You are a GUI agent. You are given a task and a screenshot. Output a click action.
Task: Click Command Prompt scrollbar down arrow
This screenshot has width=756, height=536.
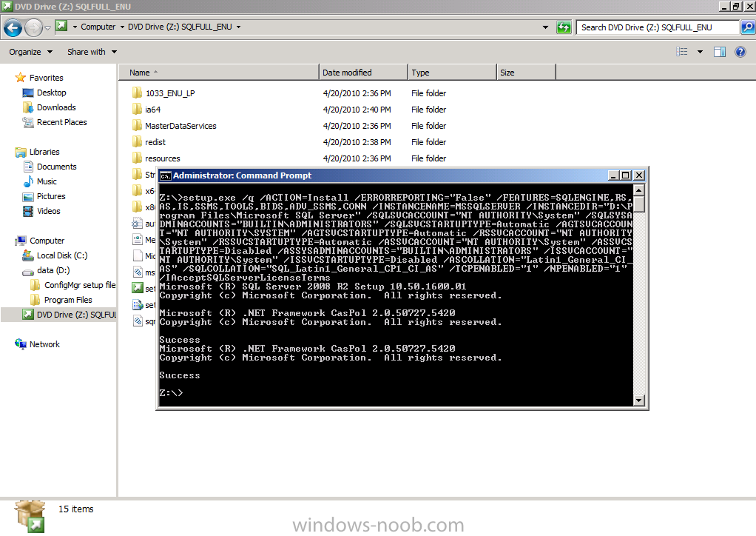639,401
